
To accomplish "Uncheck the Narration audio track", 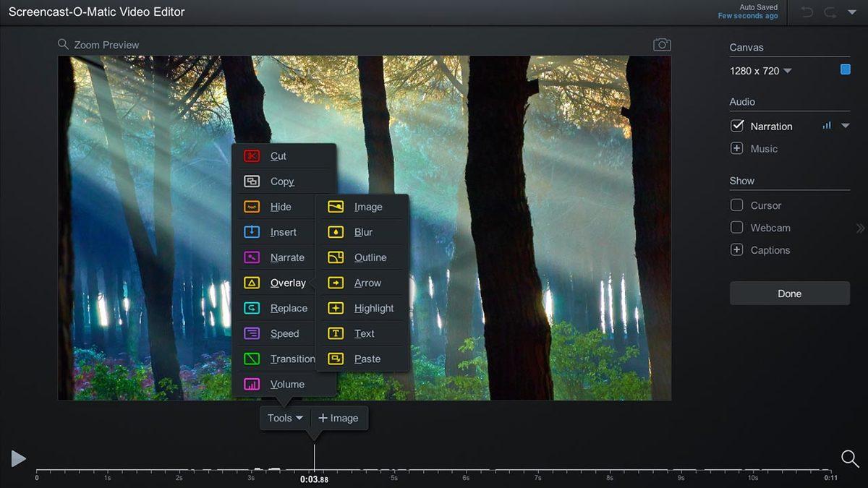I will [x=736, y=125].
